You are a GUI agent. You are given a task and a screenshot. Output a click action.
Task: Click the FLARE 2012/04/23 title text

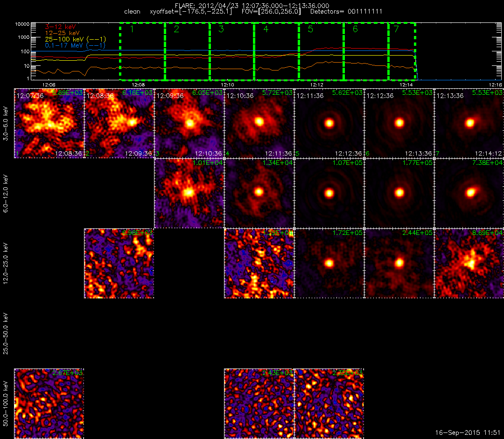point(252,6)
